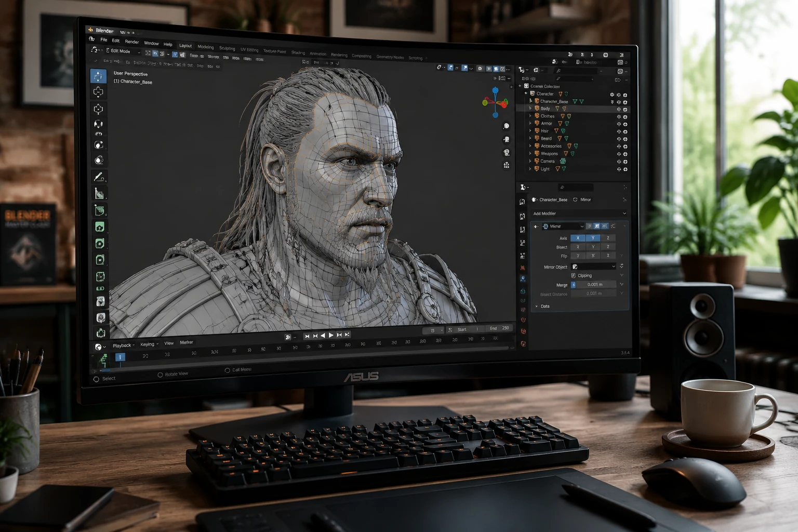The height and width of the screenshot is (532, 798).
Task: Select the Move tool in toolbar
Action: tap(98, 109)
